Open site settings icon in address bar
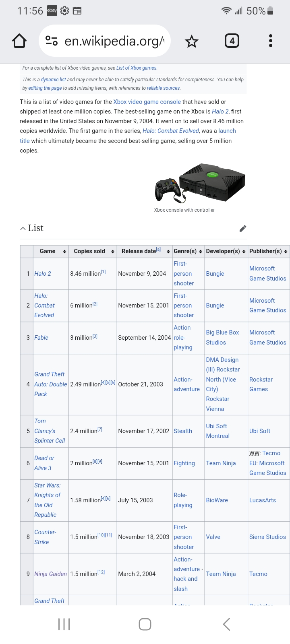The image size is (290, 644). tap(52, 41)
